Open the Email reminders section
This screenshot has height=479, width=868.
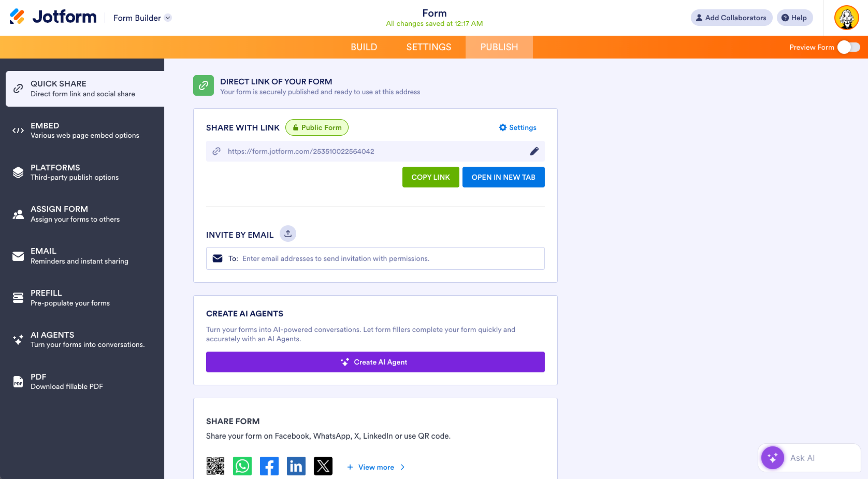pos(79,255)
